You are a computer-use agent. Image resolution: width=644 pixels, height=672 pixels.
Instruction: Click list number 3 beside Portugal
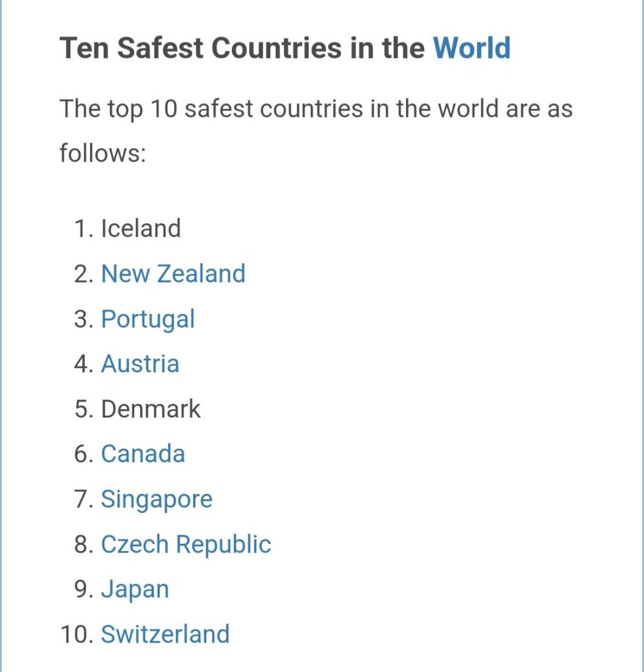(x=82, y=319)
